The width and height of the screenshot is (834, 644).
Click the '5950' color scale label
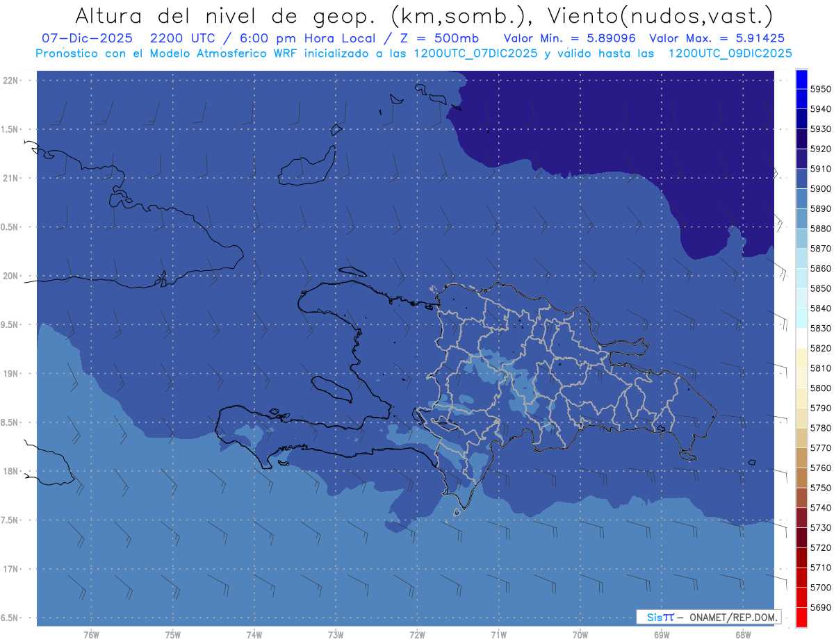[821, 89]
